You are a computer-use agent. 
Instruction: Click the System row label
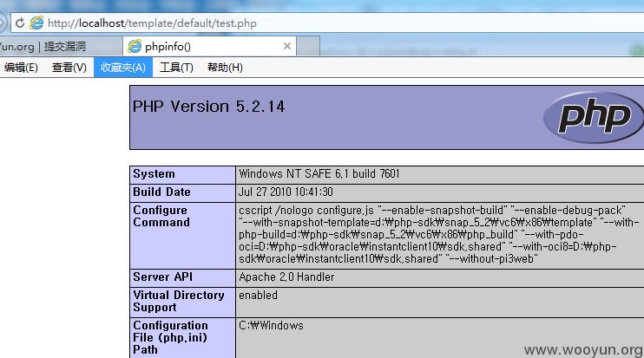tap(154, 174)
